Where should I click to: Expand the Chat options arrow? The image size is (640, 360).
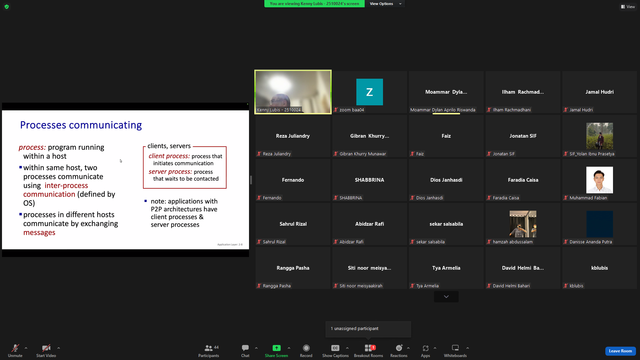click(256, 348)
